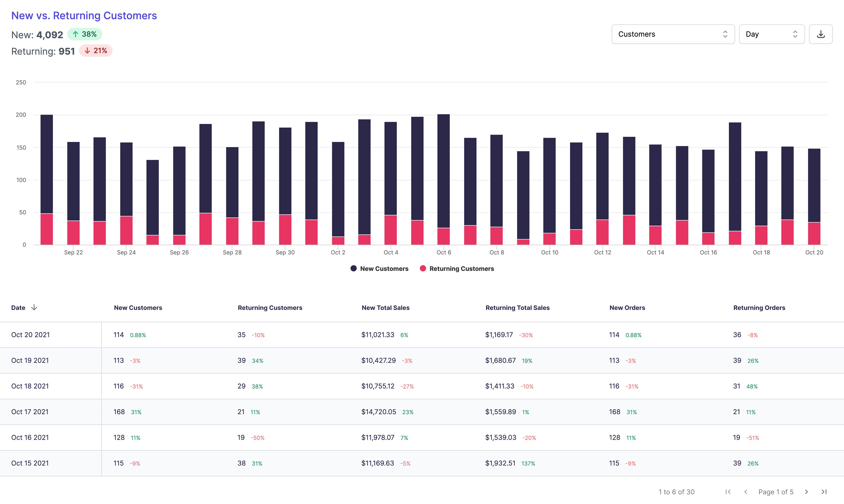The width and height of the screenshot is (844, 504).
Task: Go to first page with leftmost pagination icon
Action: 728,492
